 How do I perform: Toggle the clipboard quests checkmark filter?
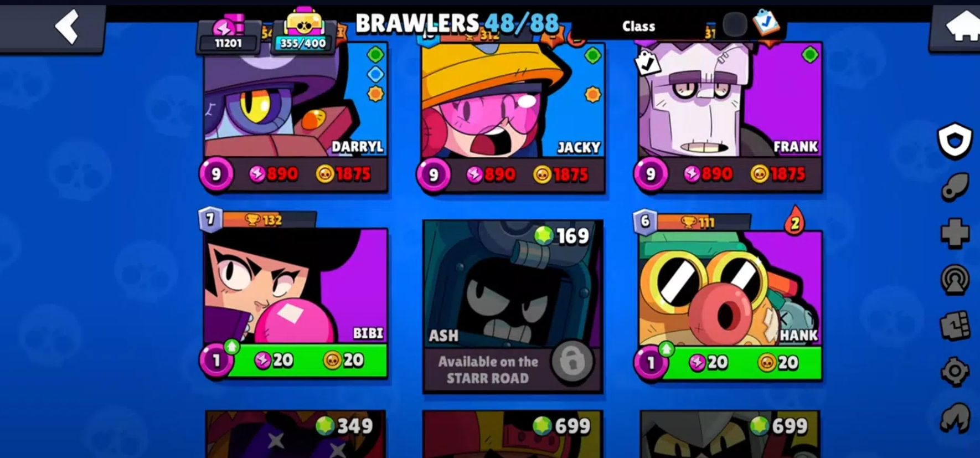766,23
